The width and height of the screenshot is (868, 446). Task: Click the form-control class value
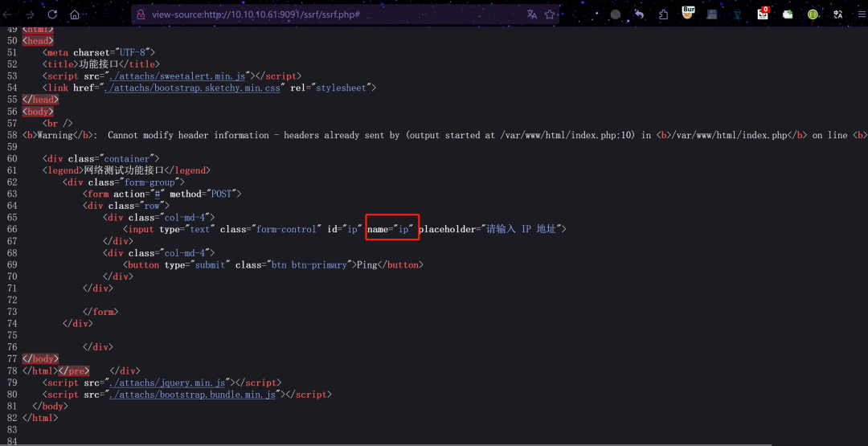286,229
